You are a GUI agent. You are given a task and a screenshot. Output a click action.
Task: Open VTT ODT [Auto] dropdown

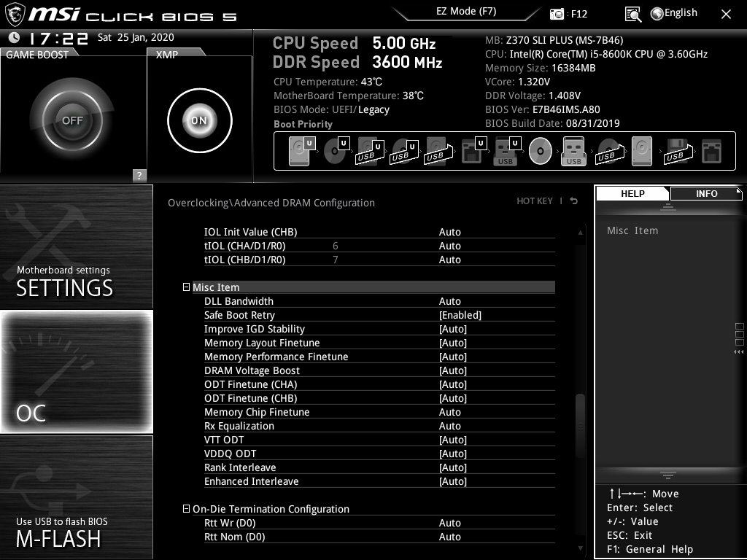(453, 440)
